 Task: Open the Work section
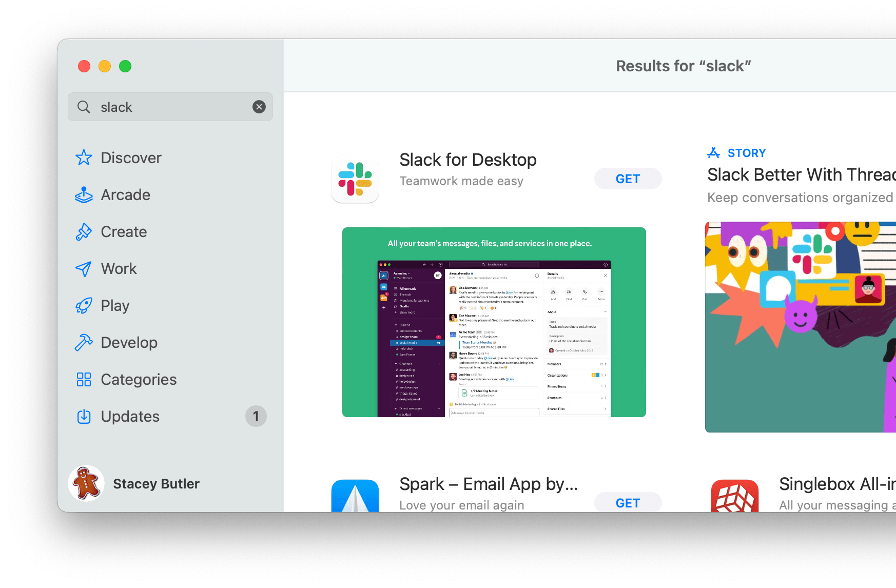[x=119, y=268]
